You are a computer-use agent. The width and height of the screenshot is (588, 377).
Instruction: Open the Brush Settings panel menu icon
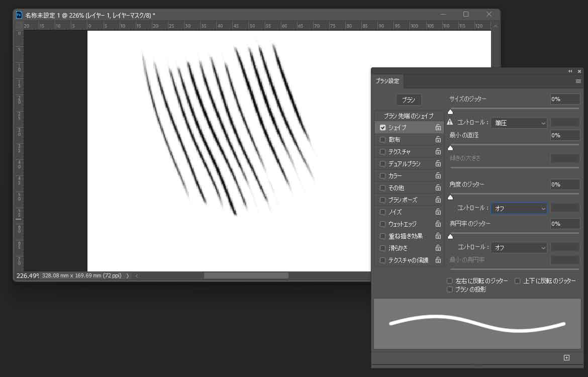[578, 81]
